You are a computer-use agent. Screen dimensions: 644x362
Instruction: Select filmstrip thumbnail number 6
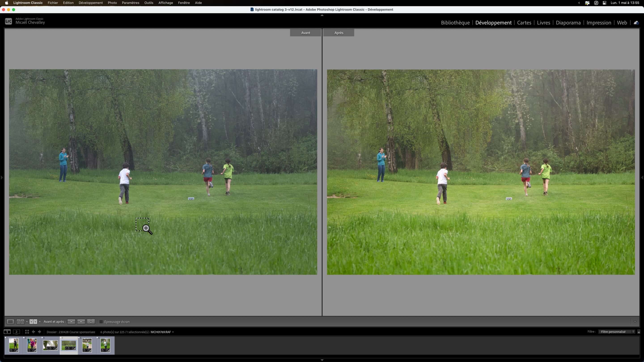point(105,345)
